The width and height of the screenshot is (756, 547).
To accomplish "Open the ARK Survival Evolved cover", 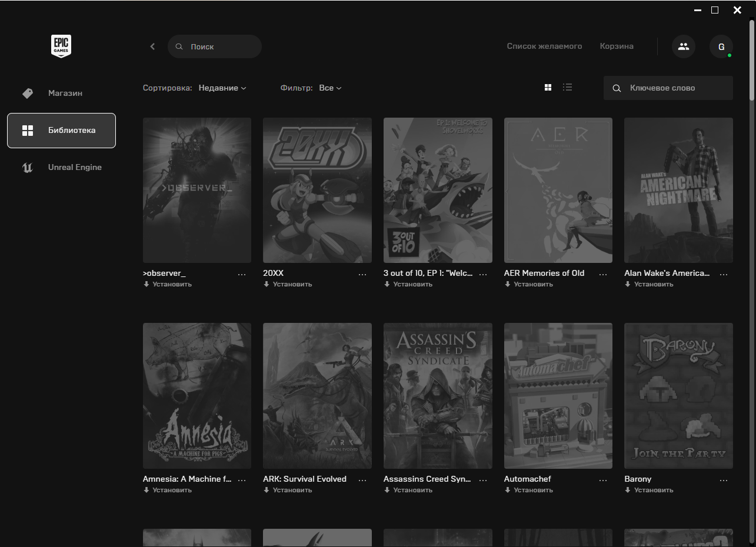I will click(x=317, y=396).
